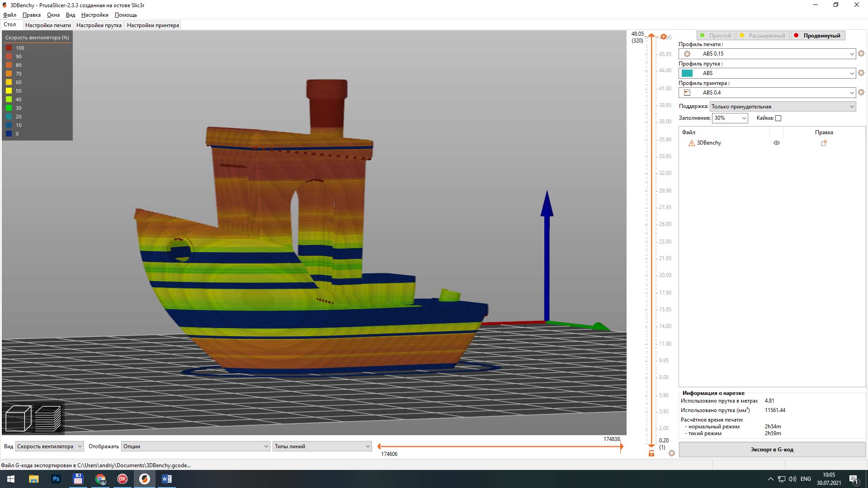Expand the Поддержка supports dropdown

click(x=783, y=107)
